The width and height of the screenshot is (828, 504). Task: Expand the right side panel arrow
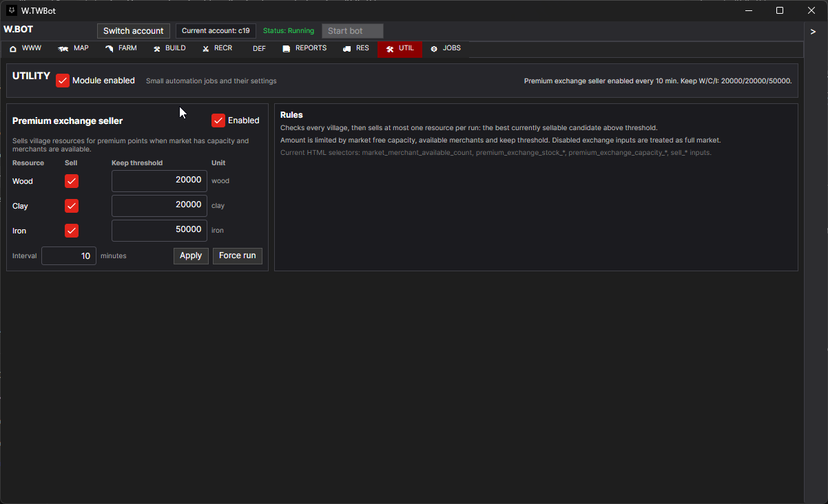point(813,32)
